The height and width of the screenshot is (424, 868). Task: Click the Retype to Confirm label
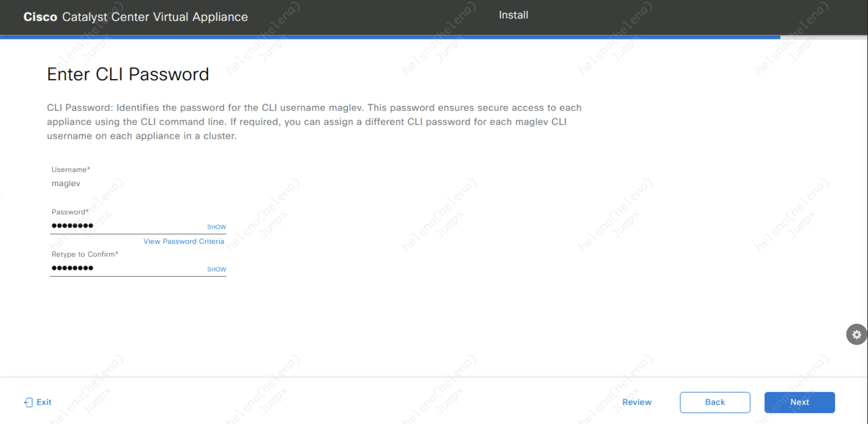(83, 254)
